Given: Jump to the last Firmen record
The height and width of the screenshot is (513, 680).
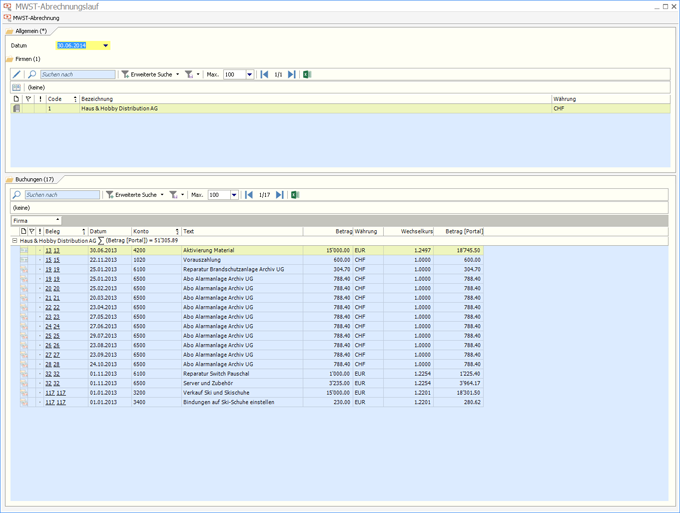Looking at the screenshot, I should (x=292, y=75).
